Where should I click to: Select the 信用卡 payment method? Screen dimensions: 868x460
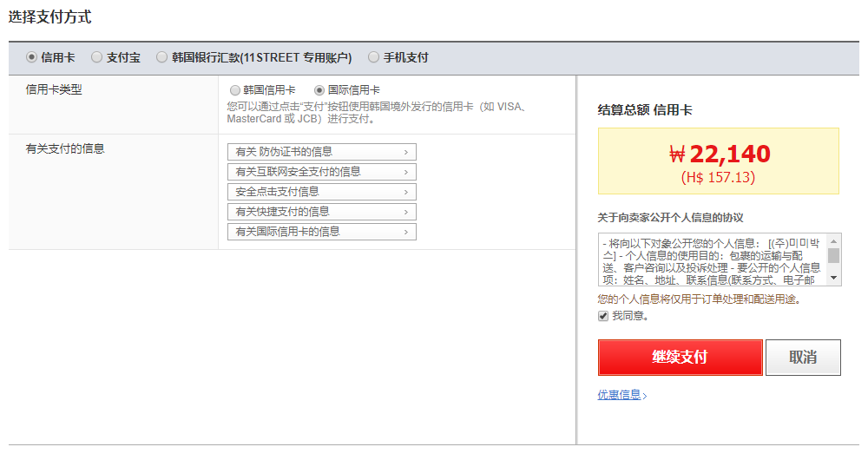(32, 58)
